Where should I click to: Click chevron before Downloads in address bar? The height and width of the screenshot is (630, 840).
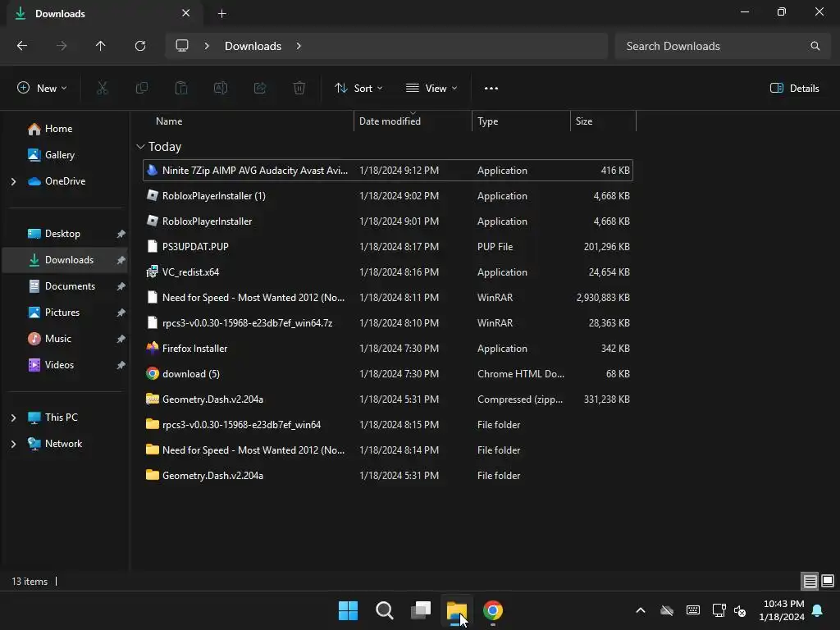[x=206, y=46]
